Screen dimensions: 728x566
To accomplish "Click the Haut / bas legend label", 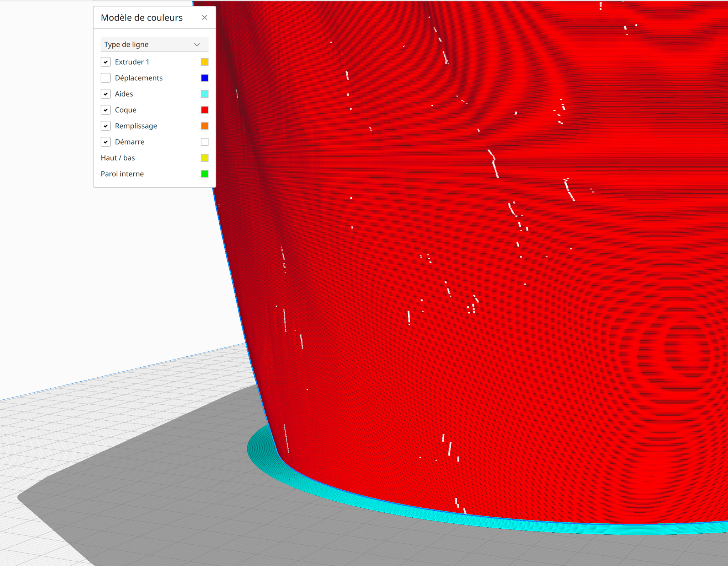I will [118, 158].
